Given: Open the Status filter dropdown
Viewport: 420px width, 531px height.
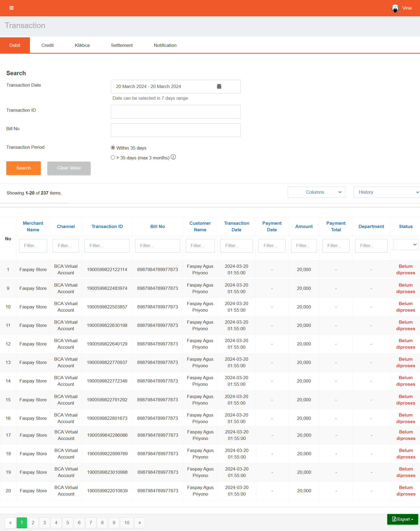Looking at the screenshot, I should [405, 245].
